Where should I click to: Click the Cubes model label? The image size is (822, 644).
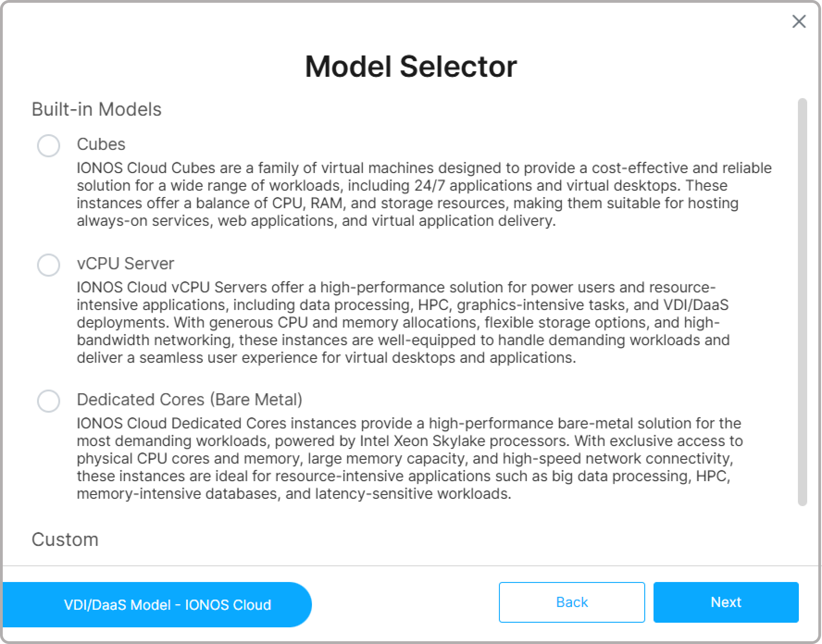(101, 144)
